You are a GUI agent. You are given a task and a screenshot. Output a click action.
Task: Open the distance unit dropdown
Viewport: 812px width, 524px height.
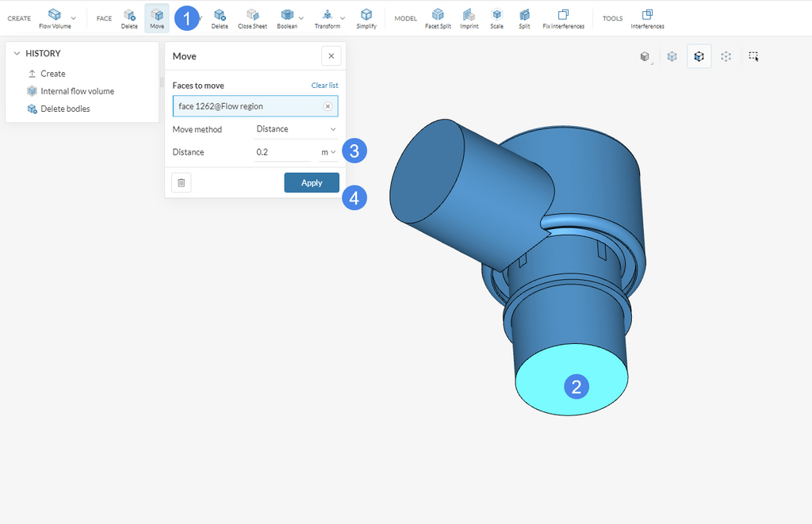[x=328, y=152]
